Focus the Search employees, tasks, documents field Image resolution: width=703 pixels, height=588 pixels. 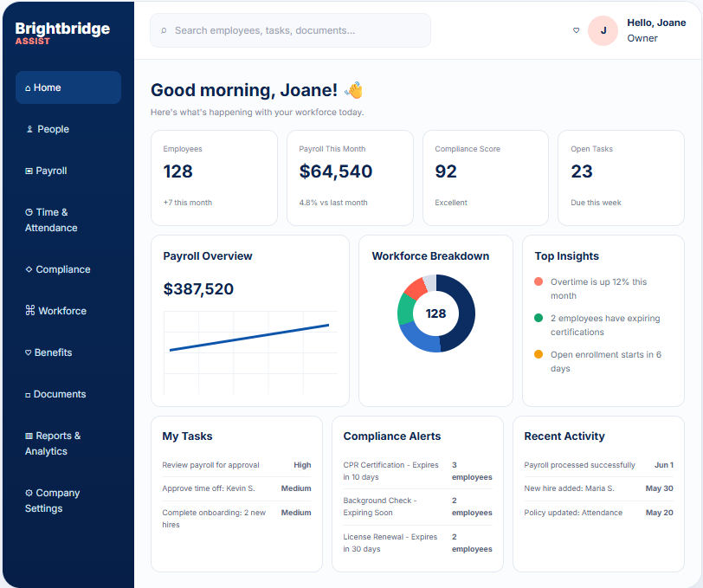coord(290,30)
